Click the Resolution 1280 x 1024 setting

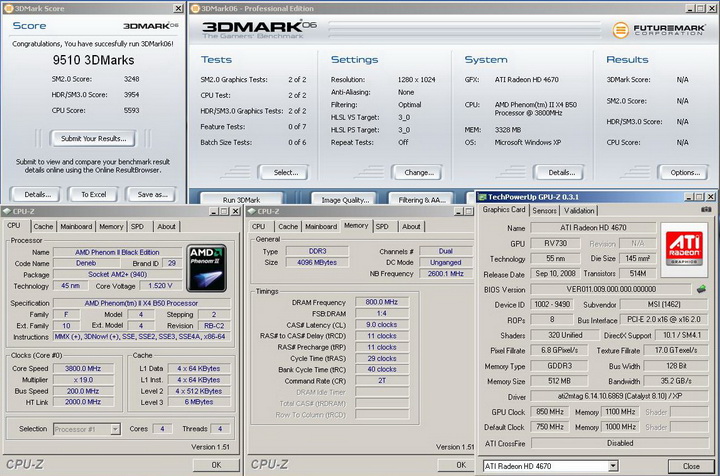[416, 79]
